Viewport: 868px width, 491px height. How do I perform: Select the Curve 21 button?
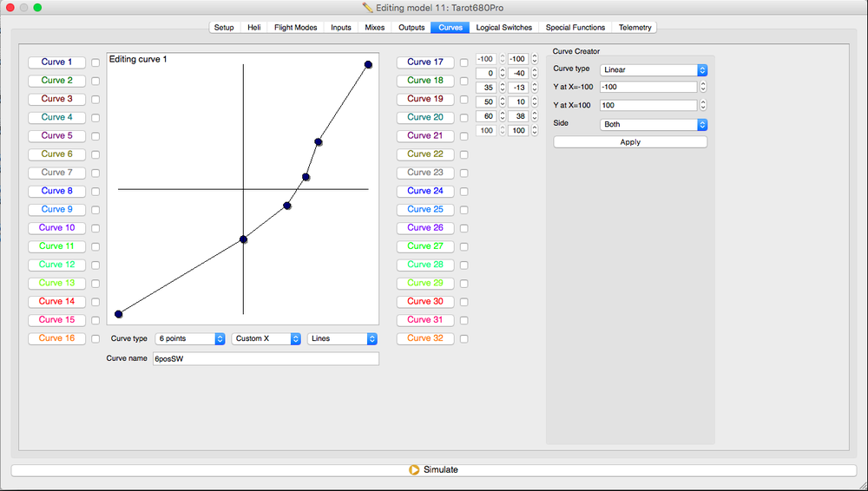425,136
